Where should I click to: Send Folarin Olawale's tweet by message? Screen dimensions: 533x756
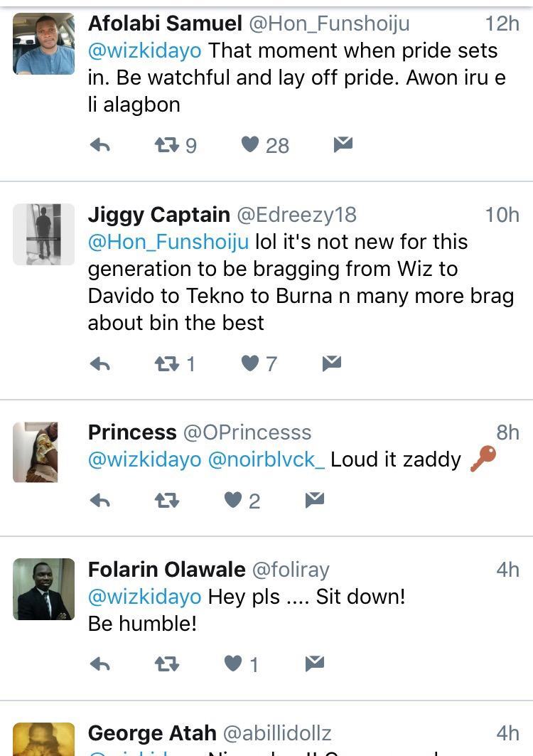coord(314,664)
